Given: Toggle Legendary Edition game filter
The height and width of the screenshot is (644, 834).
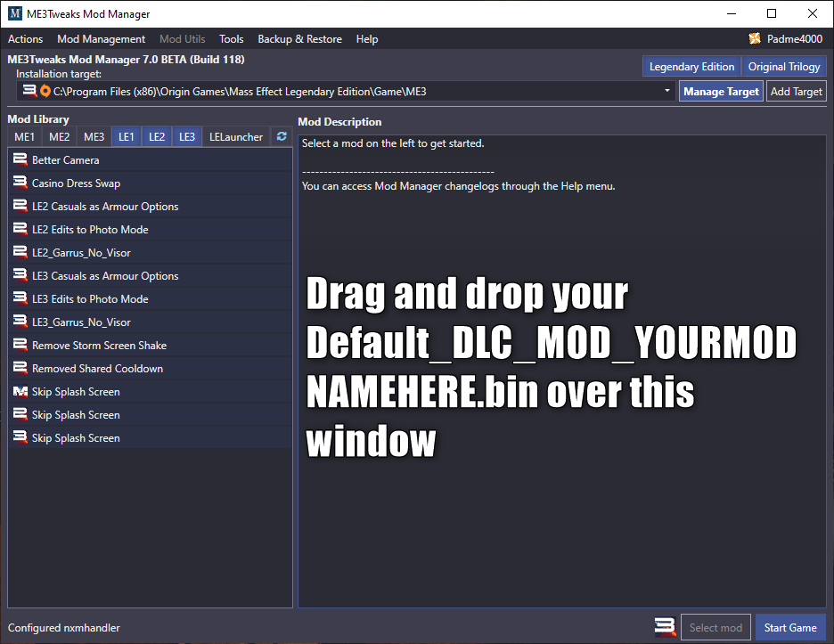Looking at the screenshot, I should pos(691,67).
